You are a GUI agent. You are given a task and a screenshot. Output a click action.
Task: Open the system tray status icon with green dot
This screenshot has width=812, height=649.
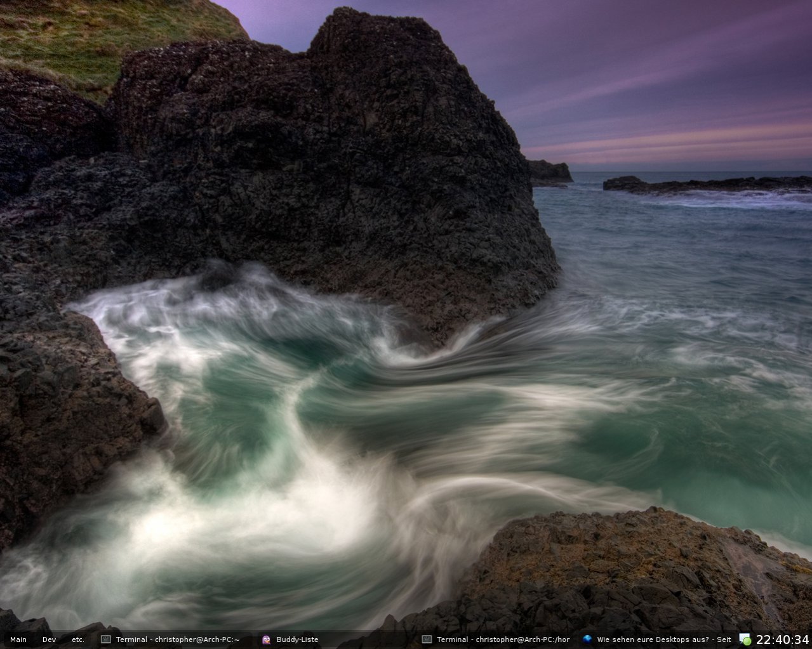click(x=745, y=639)
